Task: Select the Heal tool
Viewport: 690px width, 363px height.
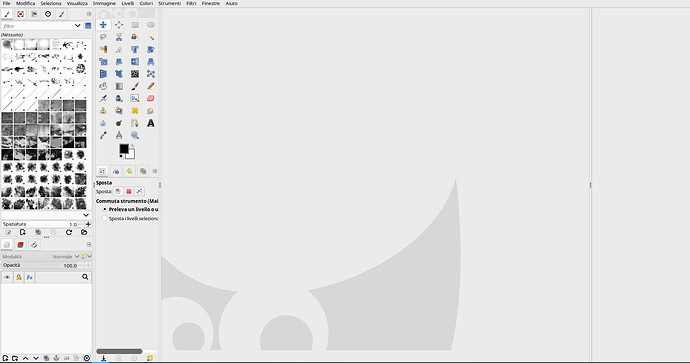Action: click(x=135, y=111)
